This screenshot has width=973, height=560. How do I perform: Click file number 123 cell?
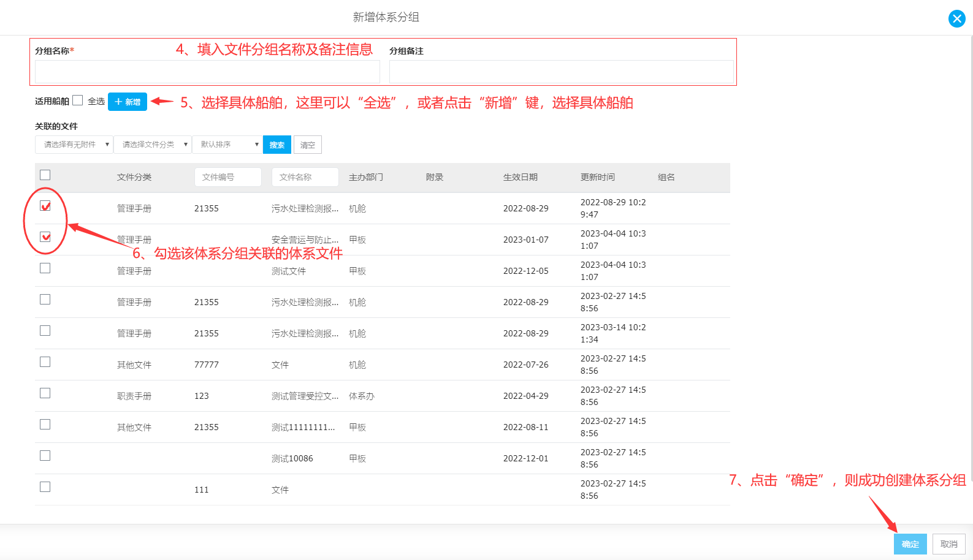click(x=202, y=396)
